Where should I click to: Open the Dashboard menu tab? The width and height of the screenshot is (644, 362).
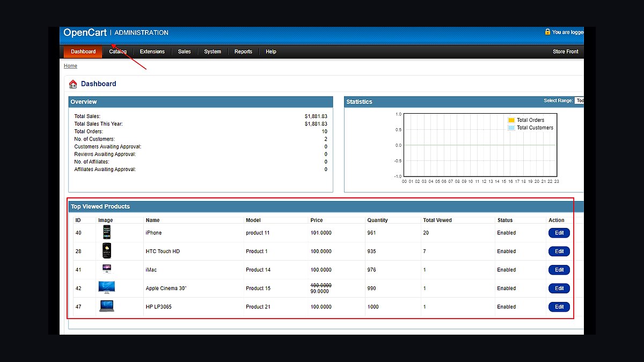pos(83,51)
